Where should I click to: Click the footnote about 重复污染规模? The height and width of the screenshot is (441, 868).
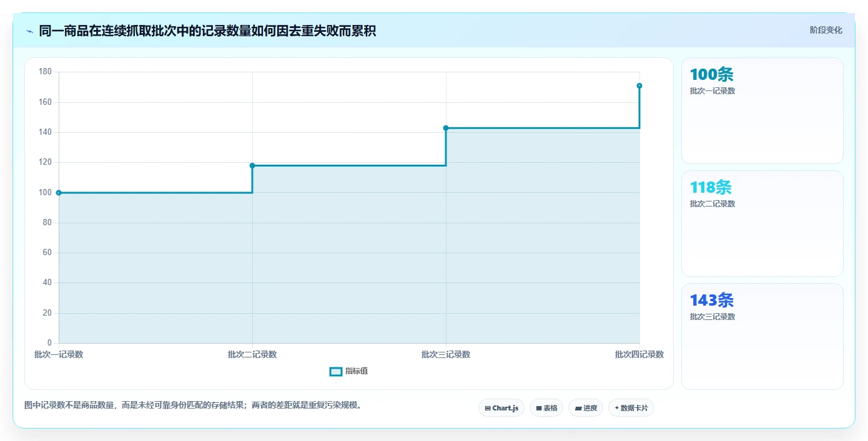pos(193,405)
